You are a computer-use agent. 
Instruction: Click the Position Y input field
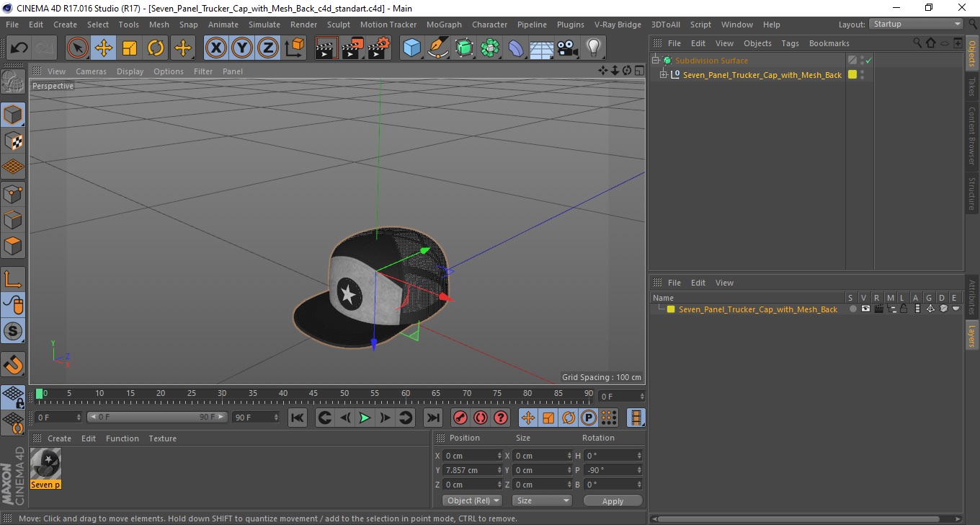473,470
